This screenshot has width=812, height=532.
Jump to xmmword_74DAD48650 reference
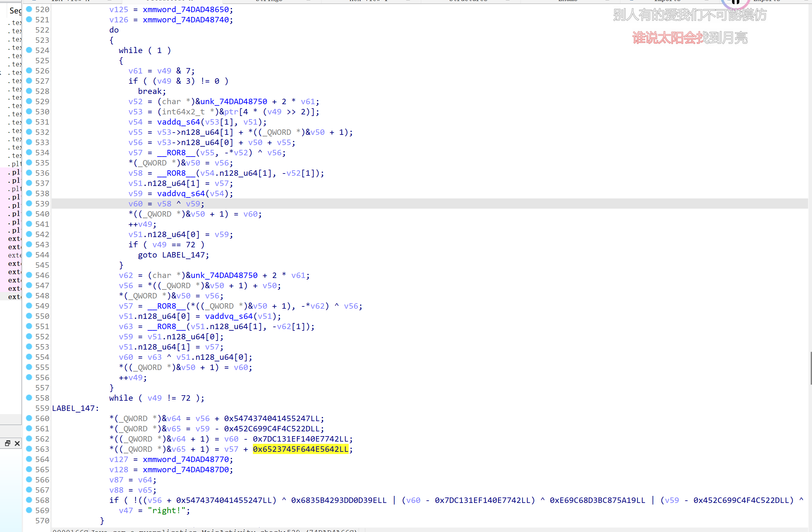(186, 10)
